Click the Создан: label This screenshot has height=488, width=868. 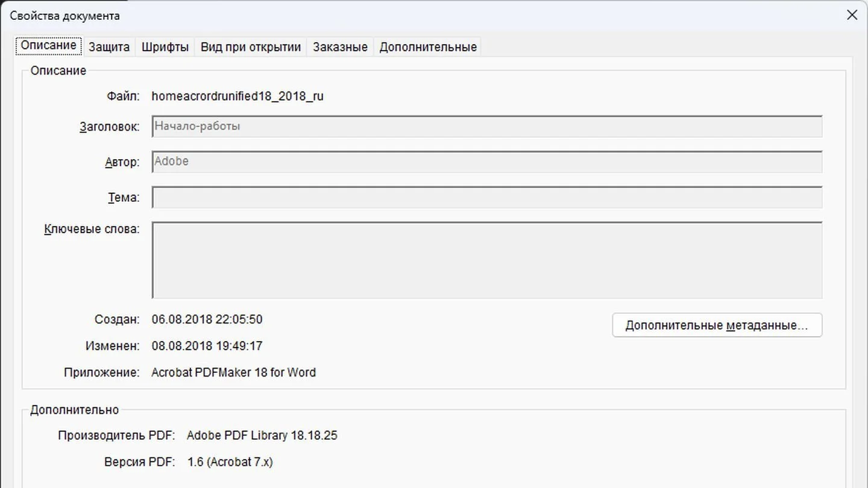point(117,319)
